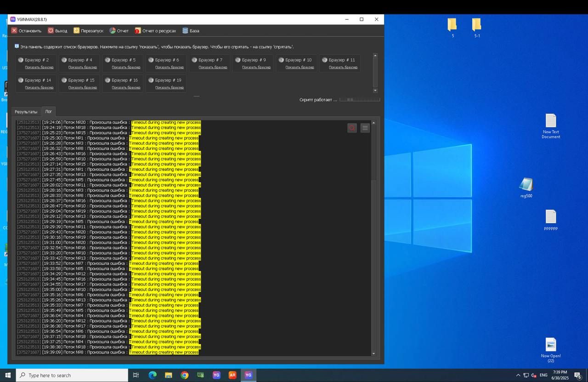Open the База (Database) toolbar item
588x382 pixels.
[191, 31]
